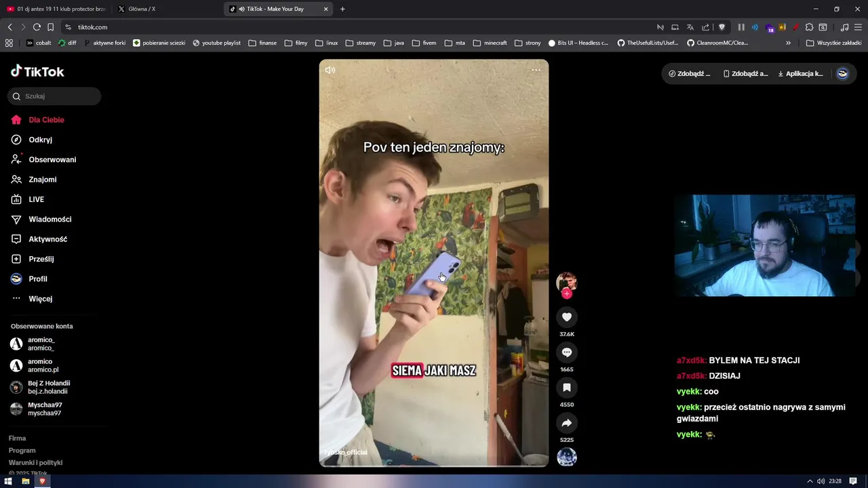Go back in browser history
868x488 pixels.
pyautogui.click(x=9, y=27)
